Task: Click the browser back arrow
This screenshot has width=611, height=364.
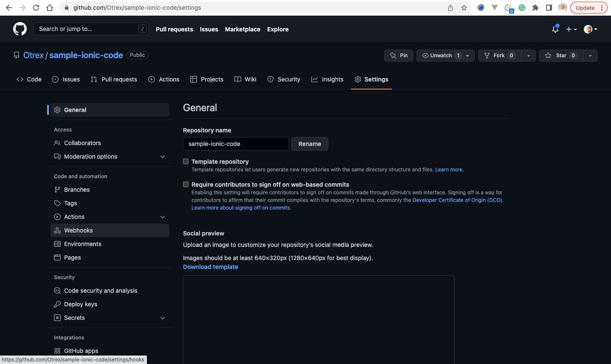Action: (x=8, y=8)
